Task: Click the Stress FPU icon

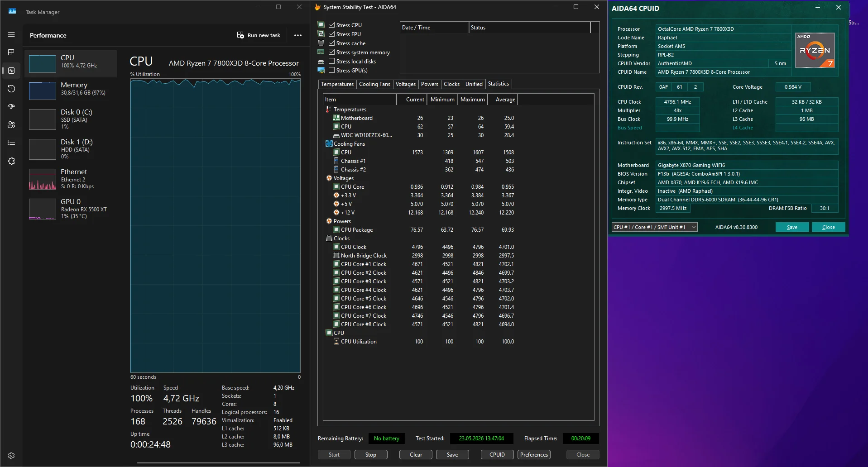Action: (x=321, y=34)
